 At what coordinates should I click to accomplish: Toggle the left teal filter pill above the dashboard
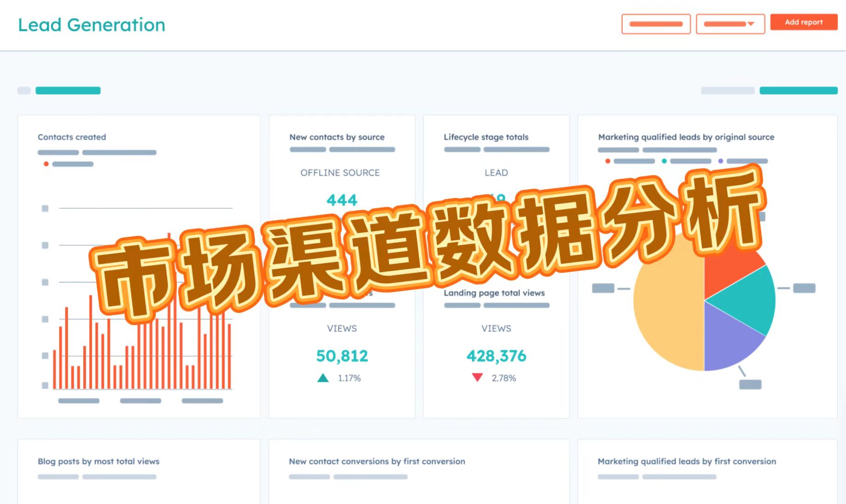pyautogui.click(x=68, y=90)
